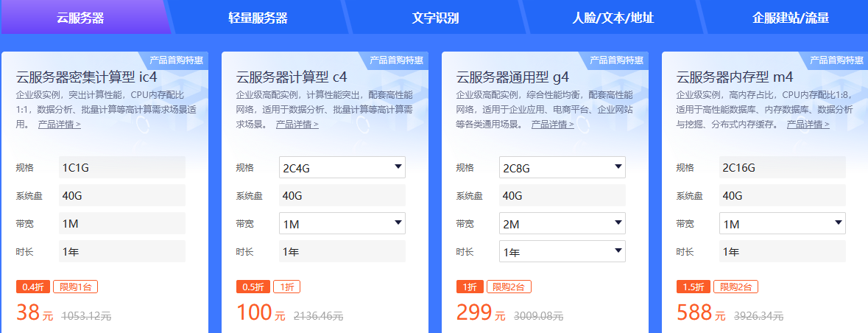Screen dimensions: 868x333
Task: Switch to the 云服务器 tab
Action: [80, 18]
